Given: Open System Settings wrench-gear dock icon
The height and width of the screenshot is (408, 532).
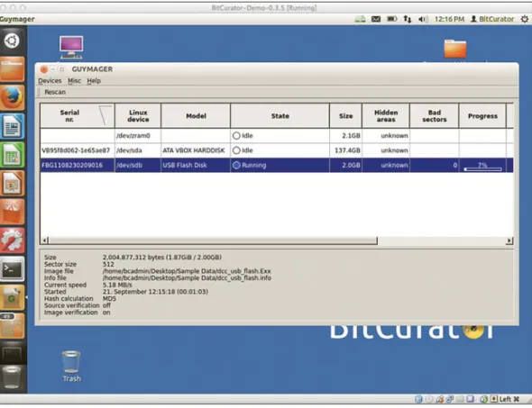Looking at the screenshot, I should [13, 240].
